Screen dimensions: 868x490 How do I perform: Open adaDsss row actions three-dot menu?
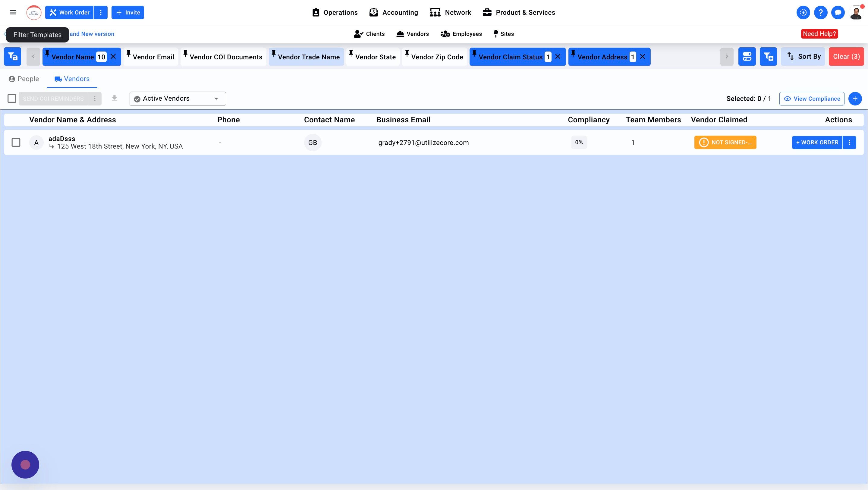coord(849,143)
